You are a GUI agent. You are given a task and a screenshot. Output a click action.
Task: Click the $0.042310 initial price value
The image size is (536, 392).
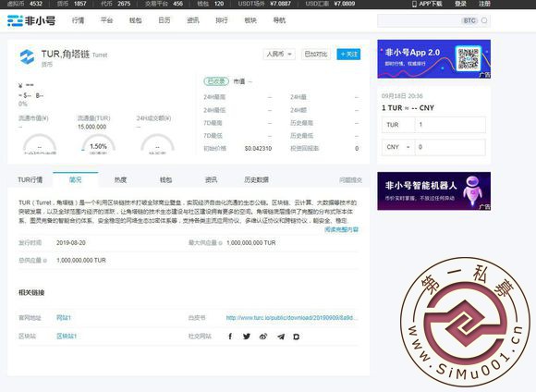(x=258, y=149)
